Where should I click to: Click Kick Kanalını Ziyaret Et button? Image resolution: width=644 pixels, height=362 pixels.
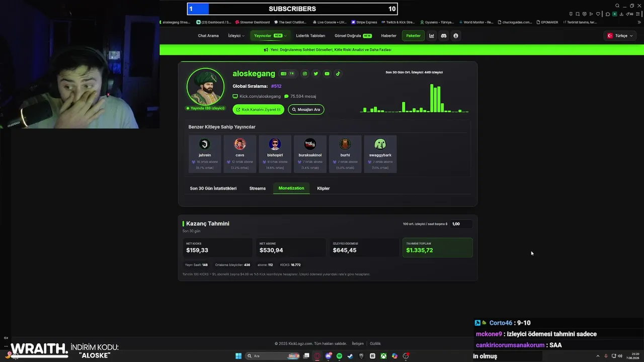click(259, 110)
